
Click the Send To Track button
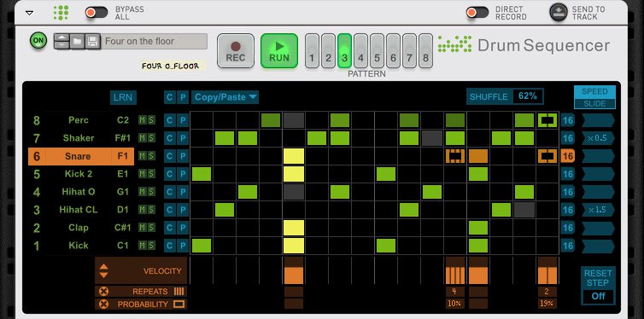558,12
